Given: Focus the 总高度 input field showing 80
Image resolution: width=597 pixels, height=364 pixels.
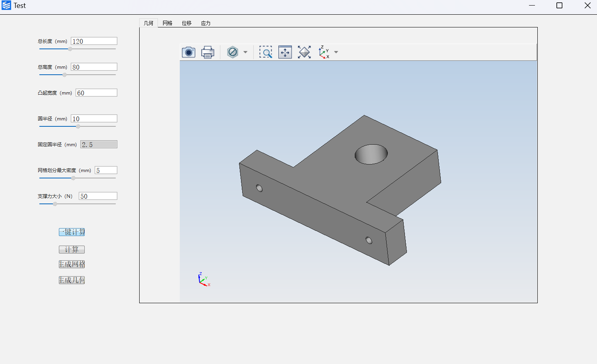Looking at the screenshot, I should click(94, 67).
